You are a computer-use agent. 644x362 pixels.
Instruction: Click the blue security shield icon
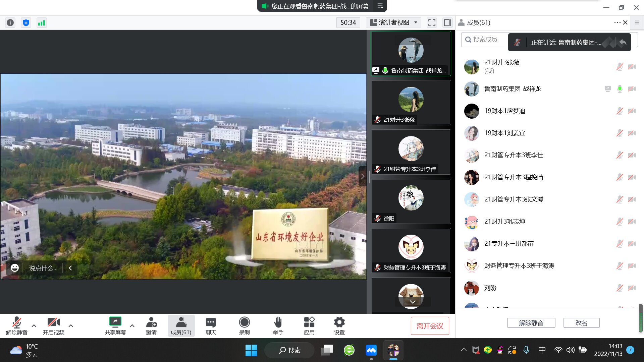[x=26, y=22]
